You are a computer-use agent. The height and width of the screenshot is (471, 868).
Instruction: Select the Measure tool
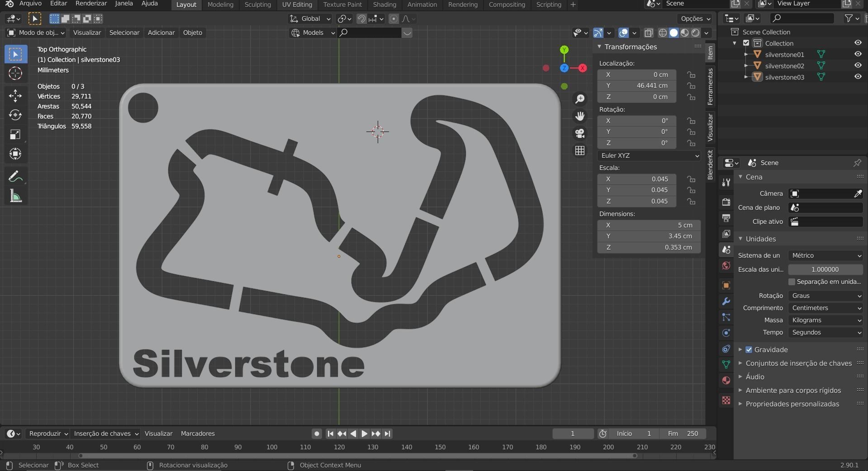(15, 195)
